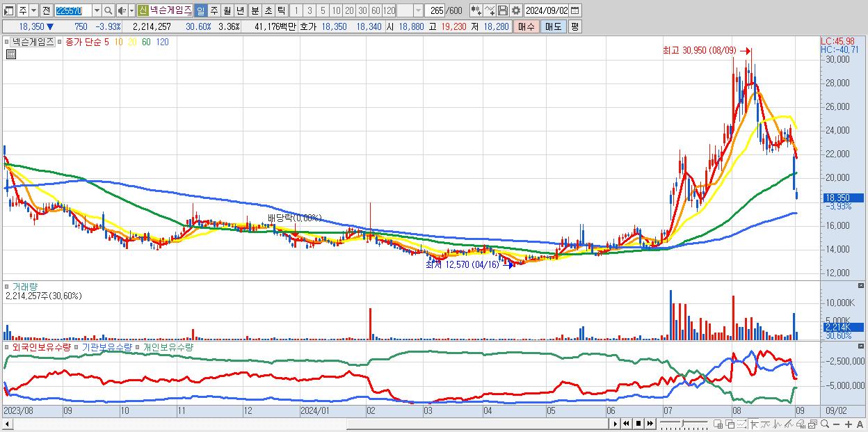Click the date field 2024/09/02

pyautogui.click(x=547, y=10)
